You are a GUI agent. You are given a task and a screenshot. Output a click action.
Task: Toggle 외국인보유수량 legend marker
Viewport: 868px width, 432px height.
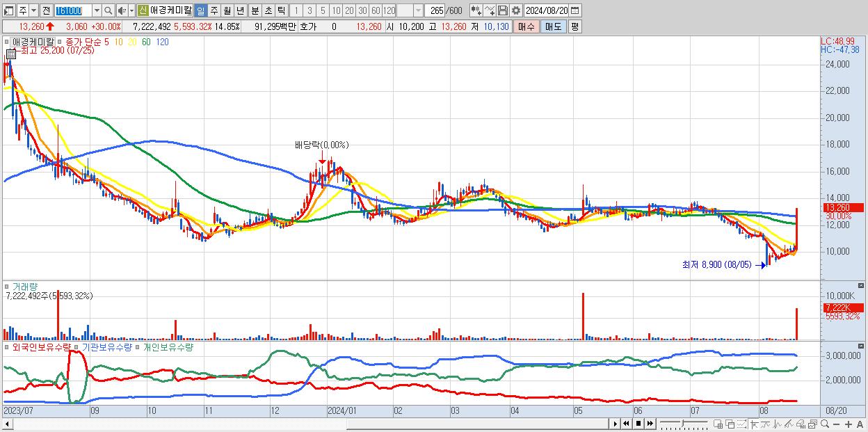7,346
